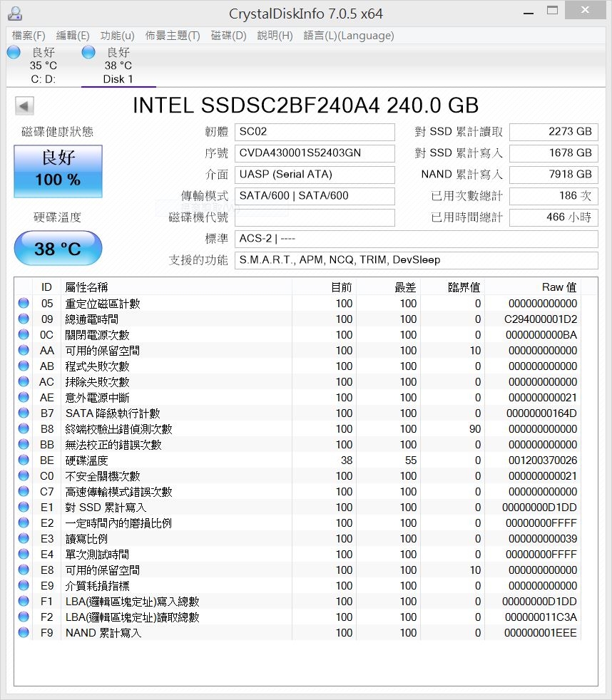Click the previous disk arrow button
The height and width of the screenshot is (700, 612).
[24, 105]
